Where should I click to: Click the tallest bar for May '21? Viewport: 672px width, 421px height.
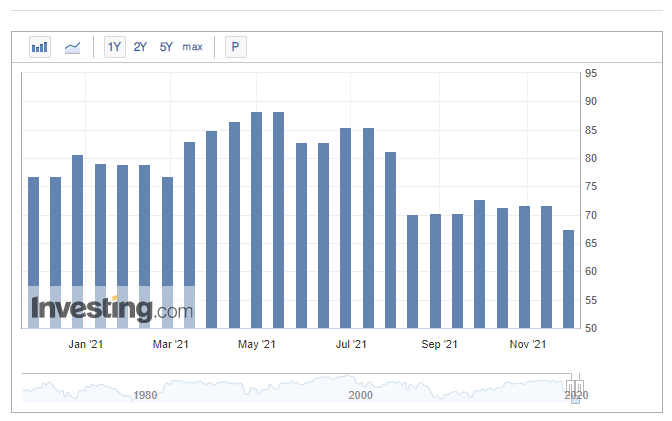pyautogui.click(x=256, y=220)
